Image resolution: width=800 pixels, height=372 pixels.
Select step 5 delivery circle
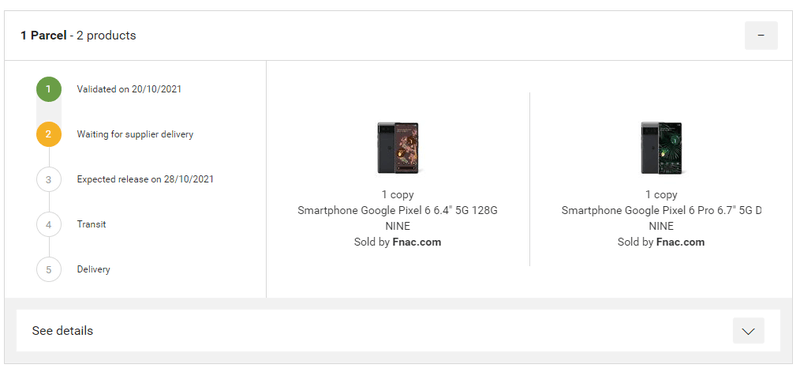click(48, 269)
